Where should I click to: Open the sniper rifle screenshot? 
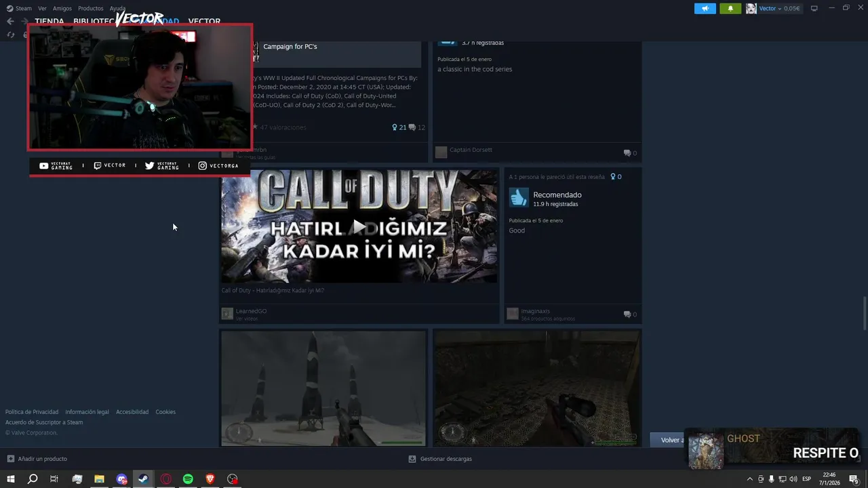536,389
